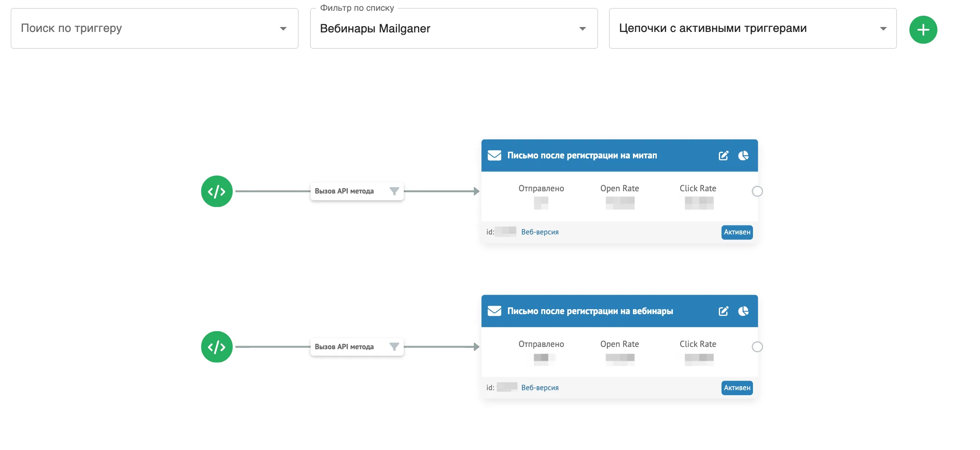Click the output connector circle of the вебинары card
Viewport: 980px width, 450px height.
(757, 347)
